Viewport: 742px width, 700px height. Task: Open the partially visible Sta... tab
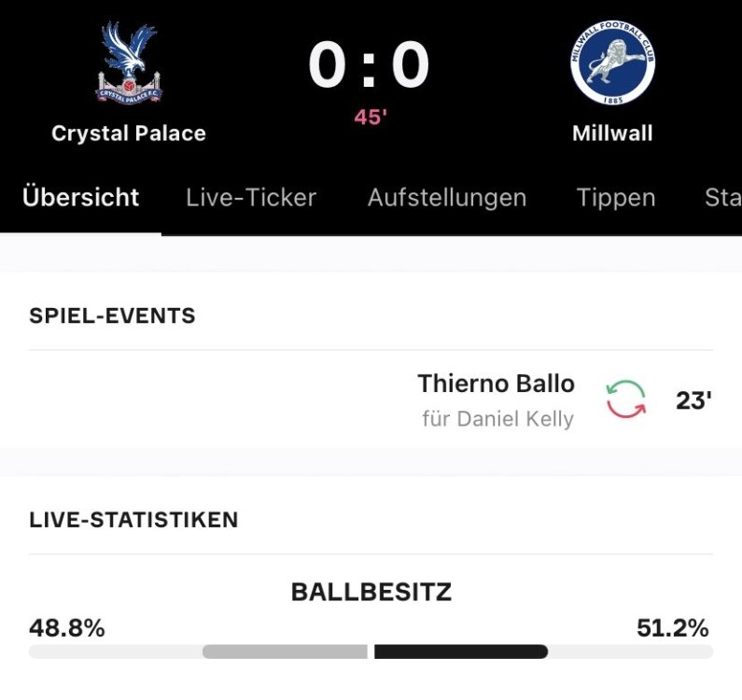(722, 198)
